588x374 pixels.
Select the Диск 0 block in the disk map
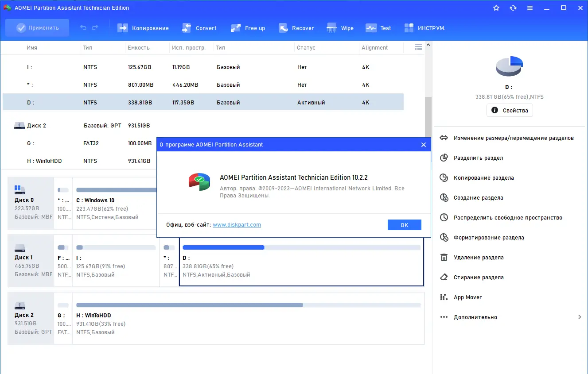[x=31, y=203]
